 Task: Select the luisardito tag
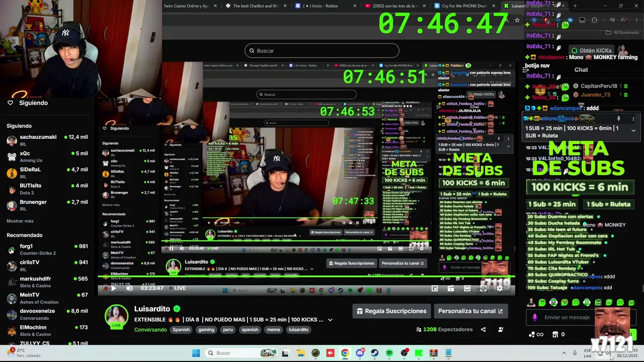(299, 330)
